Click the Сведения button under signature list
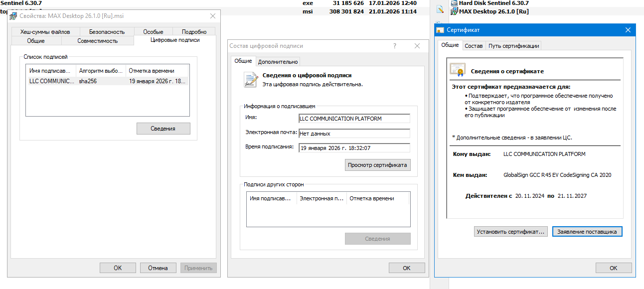The width and height of the screenshot is (644, 289). tap(163, 129)
